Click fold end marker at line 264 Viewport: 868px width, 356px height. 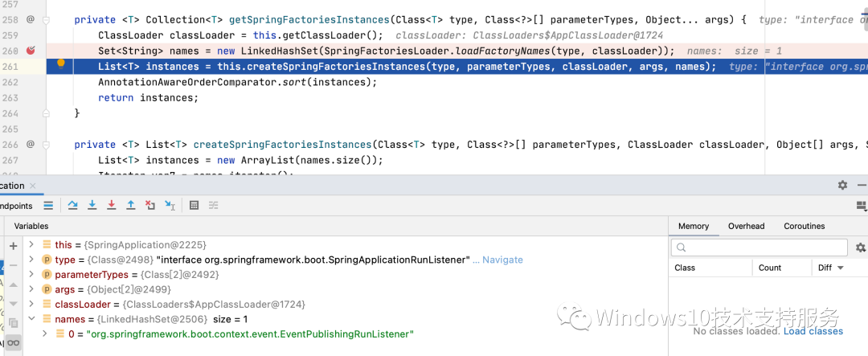click(x=47, y=113)
